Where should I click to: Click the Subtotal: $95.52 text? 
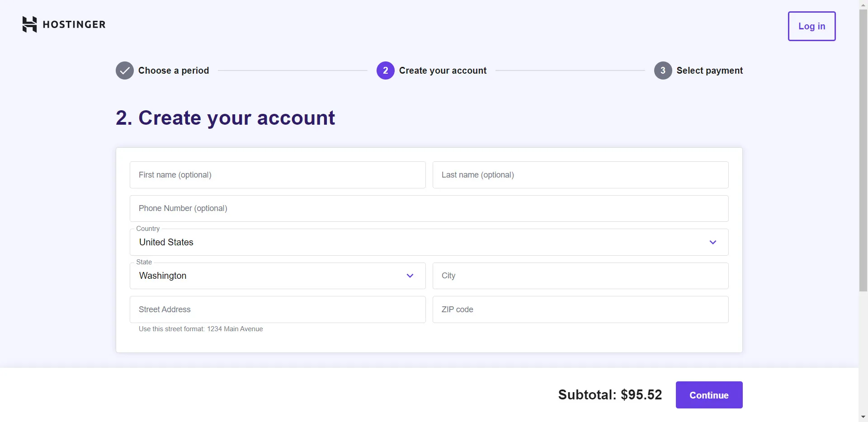[x=610, y=395]
